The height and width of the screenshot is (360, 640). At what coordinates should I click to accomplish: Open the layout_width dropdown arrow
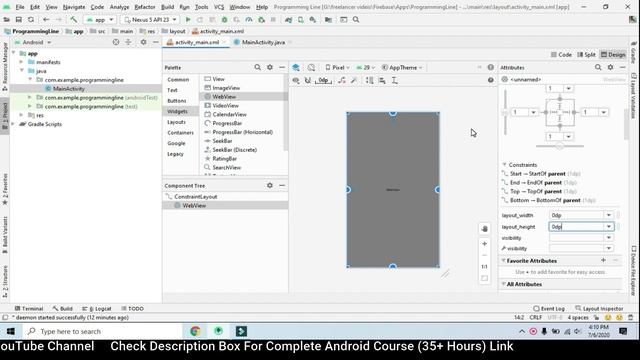(x=609, y=215)
